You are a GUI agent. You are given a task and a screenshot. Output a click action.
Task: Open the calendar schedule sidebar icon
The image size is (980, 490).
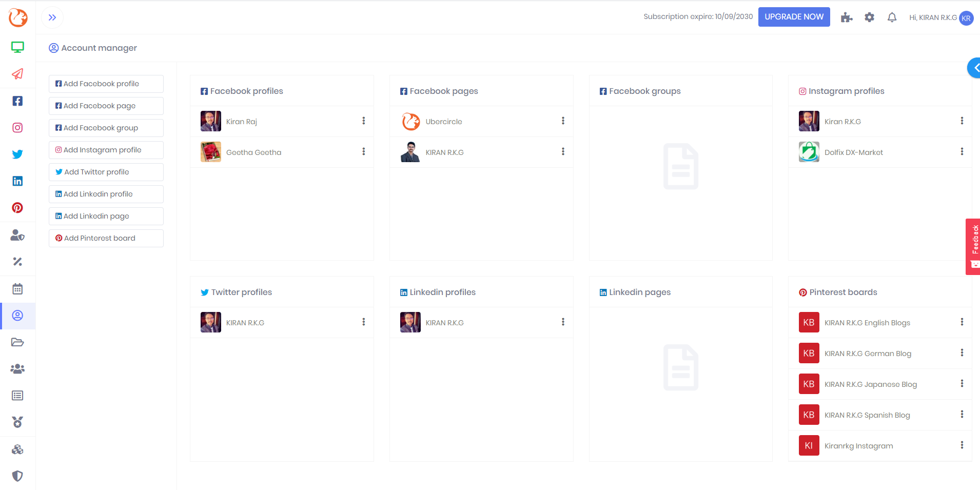click(x=17, y=289)
